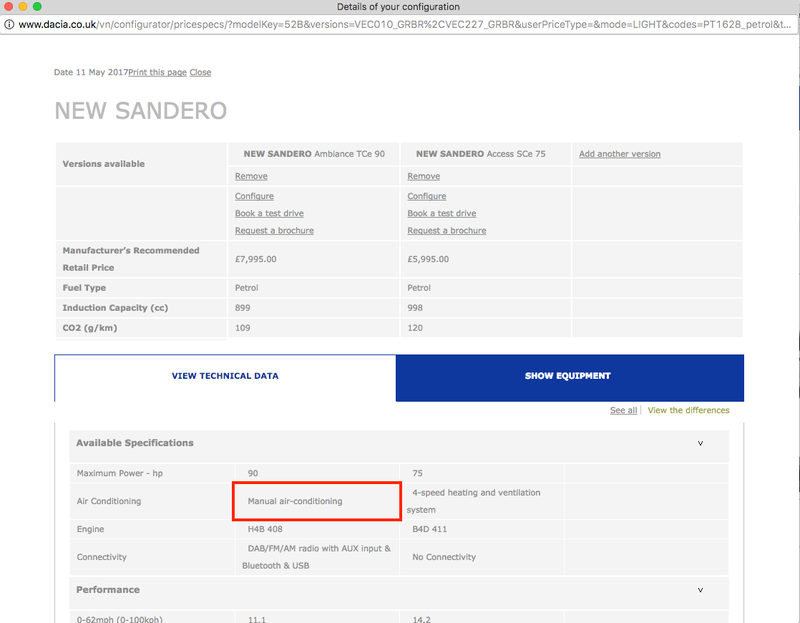
Task: Book a test drive for Ambiance TCe 90
Action: [269, 213]
